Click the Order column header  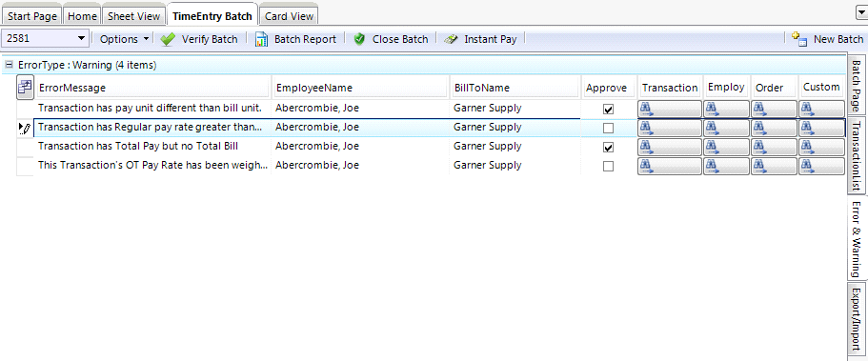[774, 88]
